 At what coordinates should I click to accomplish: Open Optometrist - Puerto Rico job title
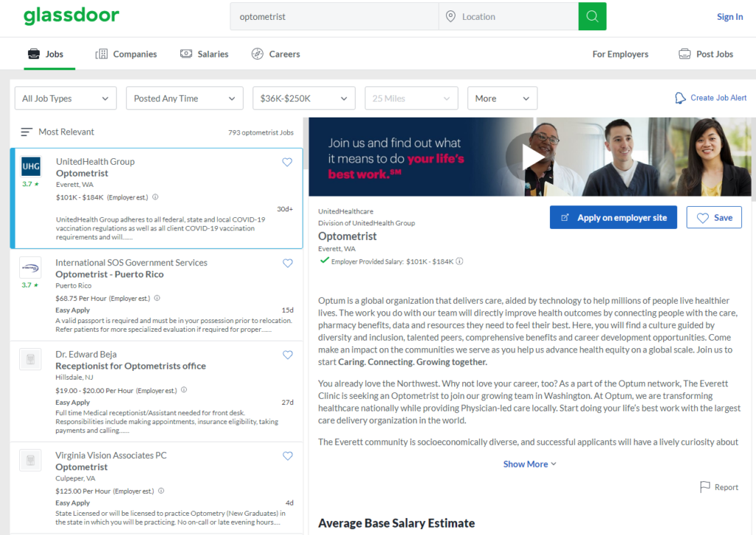(x=109, y=274)
